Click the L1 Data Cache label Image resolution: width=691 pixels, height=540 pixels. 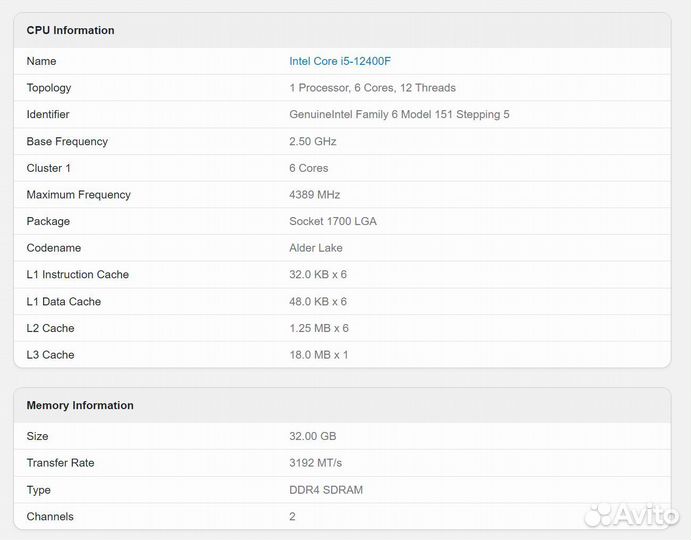[63, 302]
